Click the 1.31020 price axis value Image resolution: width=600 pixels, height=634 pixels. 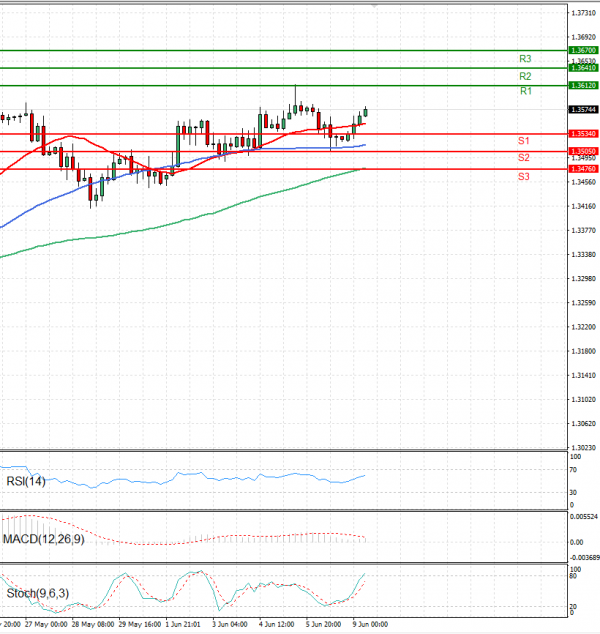point(583,399)
